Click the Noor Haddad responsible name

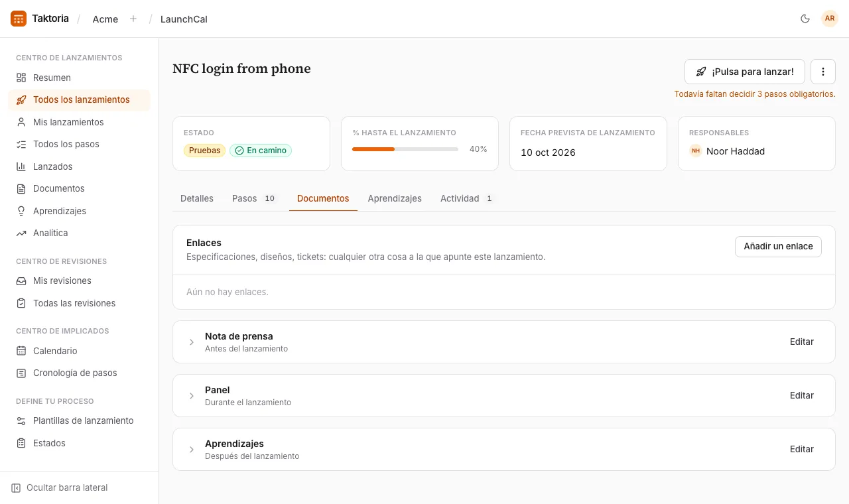tap(736, 151)
